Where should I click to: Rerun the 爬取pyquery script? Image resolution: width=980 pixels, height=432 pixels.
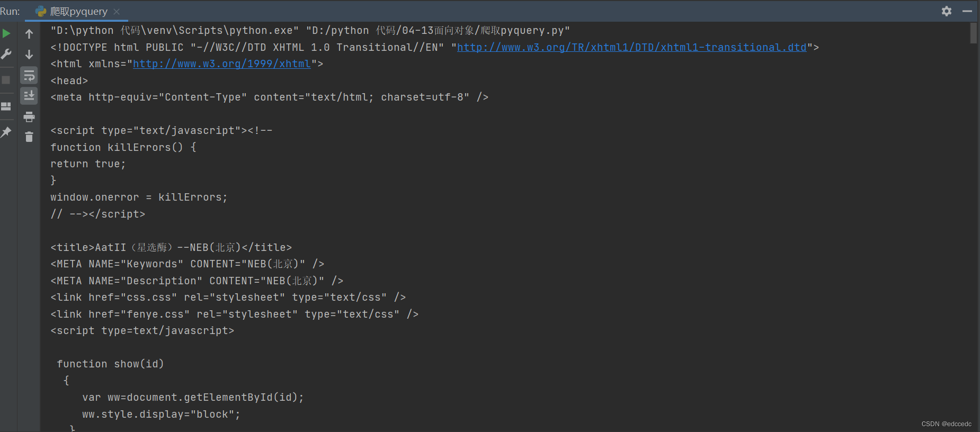(x=6, y=33)
